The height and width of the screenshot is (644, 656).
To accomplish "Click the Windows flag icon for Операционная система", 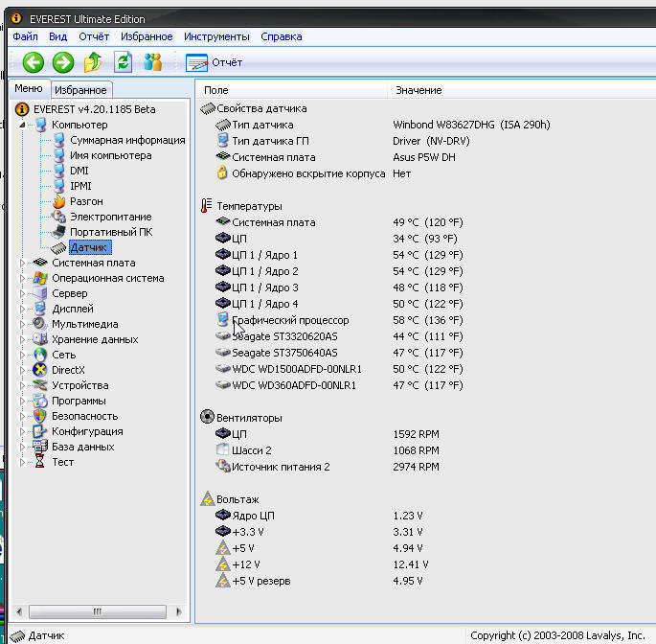I will tap(40, 278).
